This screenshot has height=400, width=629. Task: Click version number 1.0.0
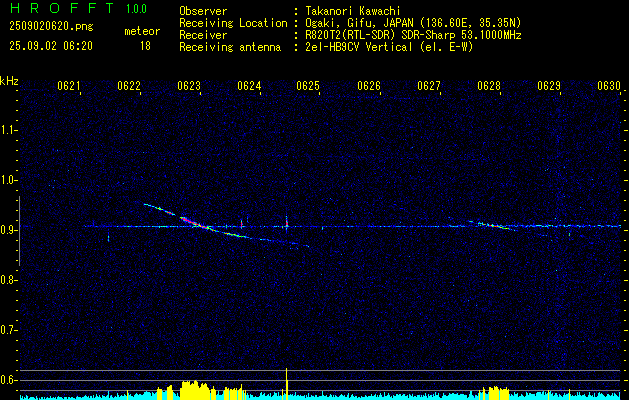[136, 9]
